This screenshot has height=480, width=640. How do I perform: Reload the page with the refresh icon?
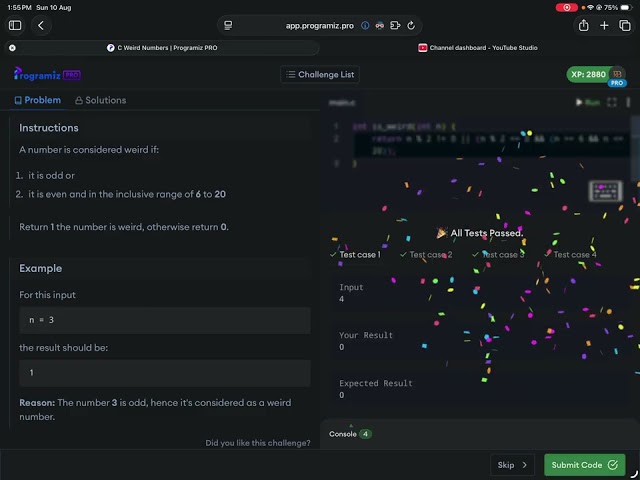tap(412, 25)
